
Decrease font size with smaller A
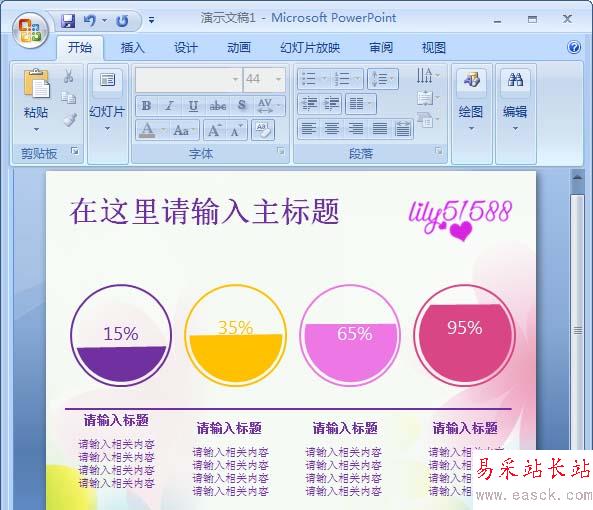237,130
